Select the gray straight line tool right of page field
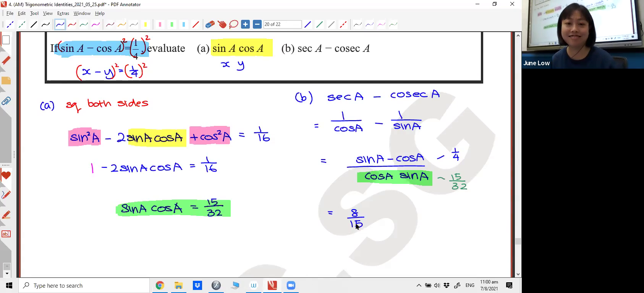The width and height of the screenshot is (644, 293). coord(331,25)
